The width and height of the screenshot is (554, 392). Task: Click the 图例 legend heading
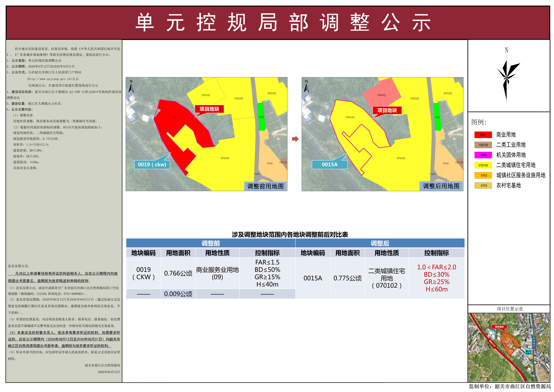click(x=479, y=122)
